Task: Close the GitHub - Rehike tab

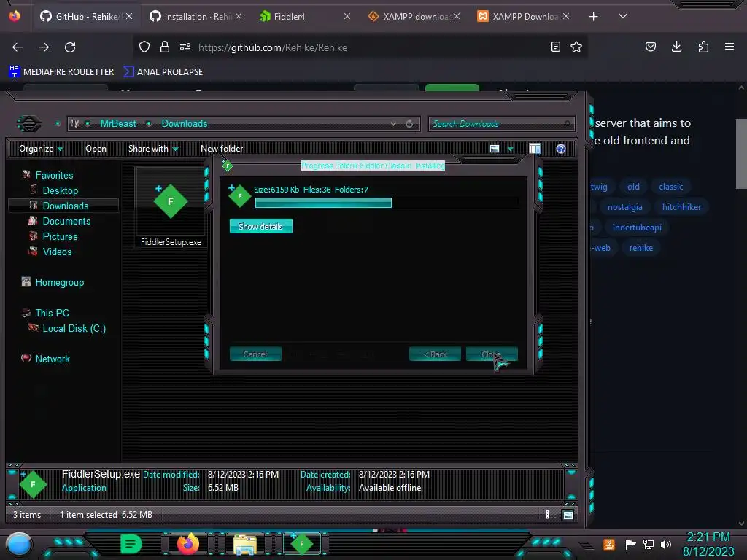Action: point(129,16)
